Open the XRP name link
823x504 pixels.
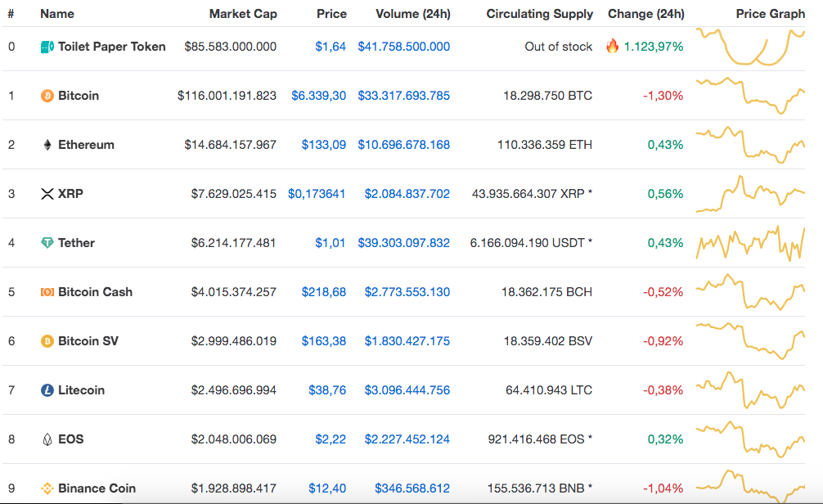70,194
